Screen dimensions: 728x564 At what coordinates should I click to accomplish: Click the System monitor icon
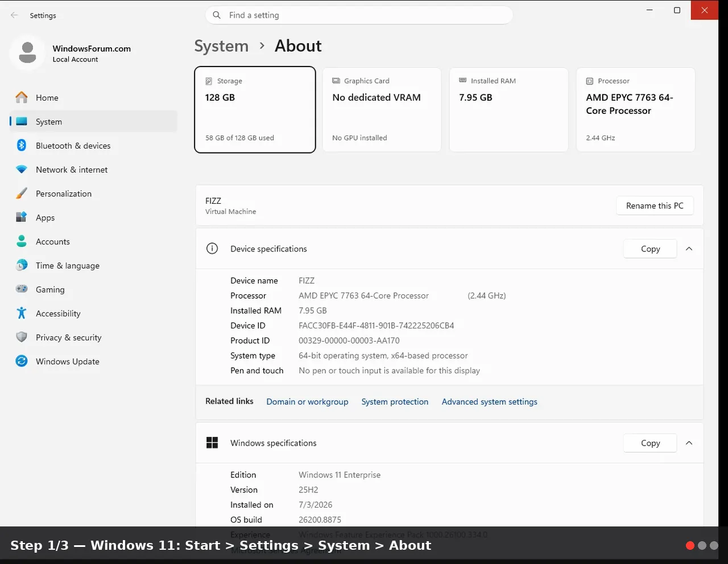(22, 122)
